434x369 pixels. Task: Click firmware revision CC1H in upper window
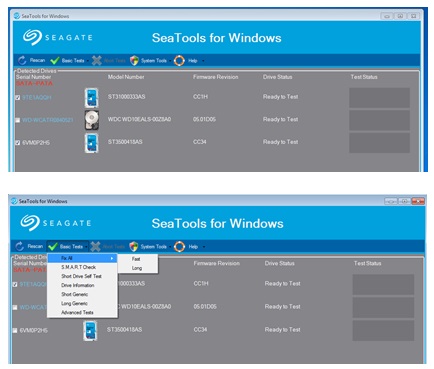[x=200, y=97]
